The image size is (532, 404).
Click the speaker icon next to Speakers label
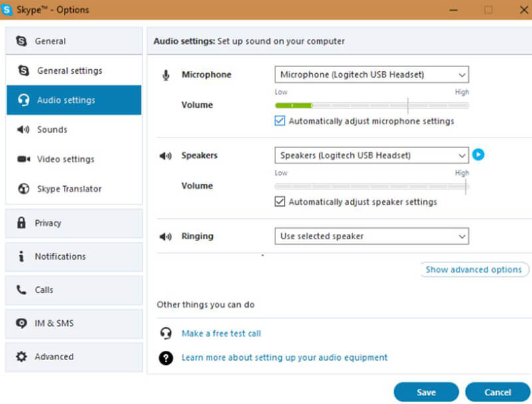[166, 156]
